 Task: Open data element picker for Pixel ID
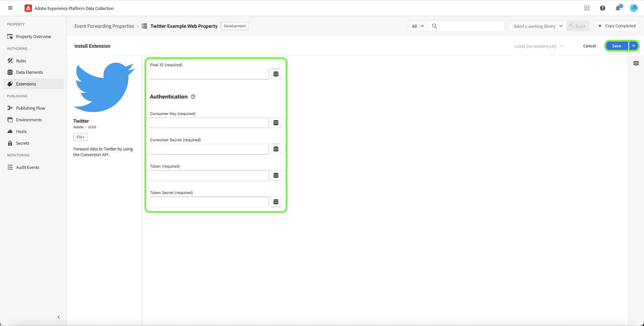click(276, 74)
